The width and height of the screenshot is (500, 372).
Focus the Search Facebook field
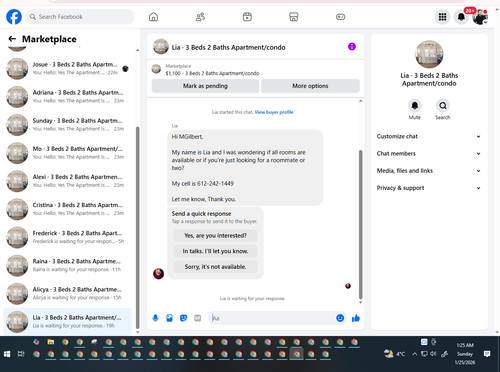coord(80,17)
